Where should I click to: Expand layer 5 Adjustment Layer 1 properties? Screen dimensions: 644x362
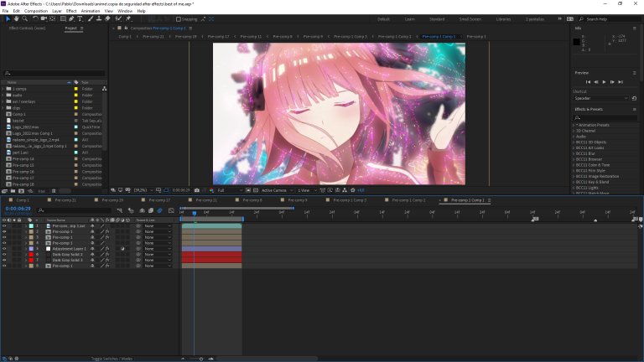(x=26, y=249)
